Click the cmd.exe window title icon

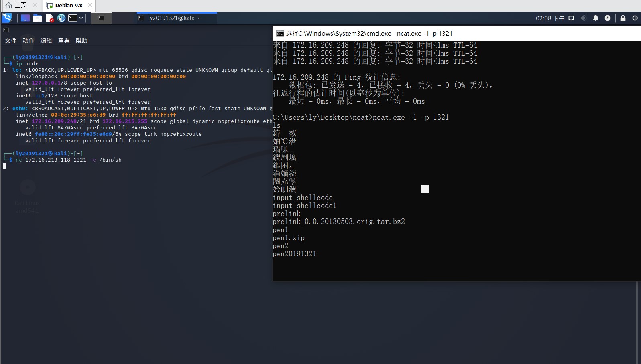click(280, 34)
